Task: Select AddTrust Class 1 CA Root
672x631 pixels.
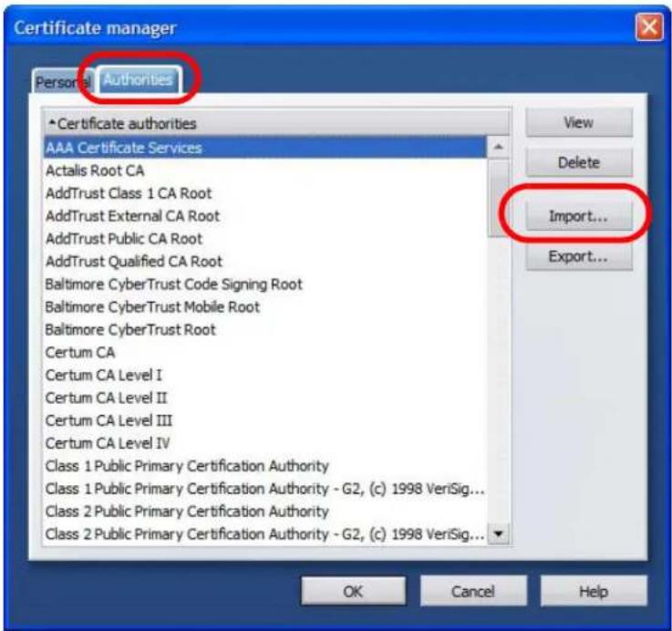Action: [x=264, y=193]
